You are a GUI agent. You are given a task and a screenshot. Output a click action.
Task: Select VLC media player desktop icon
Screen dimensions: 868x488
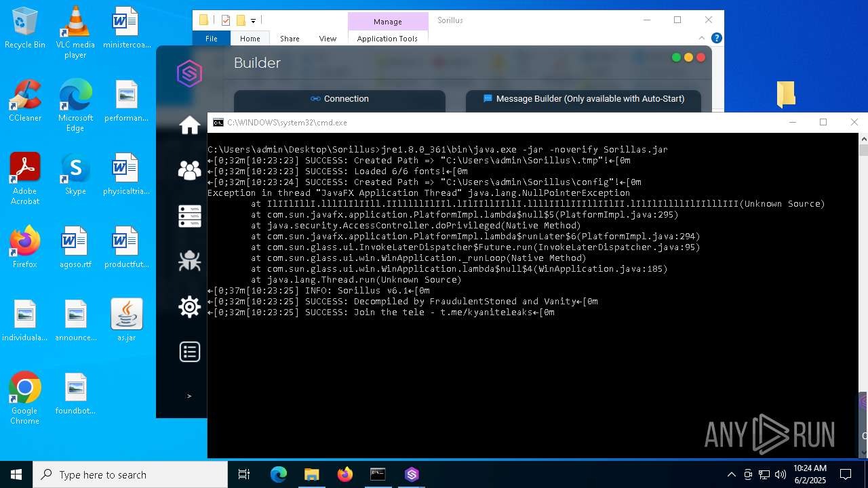(x=75, y=33)
